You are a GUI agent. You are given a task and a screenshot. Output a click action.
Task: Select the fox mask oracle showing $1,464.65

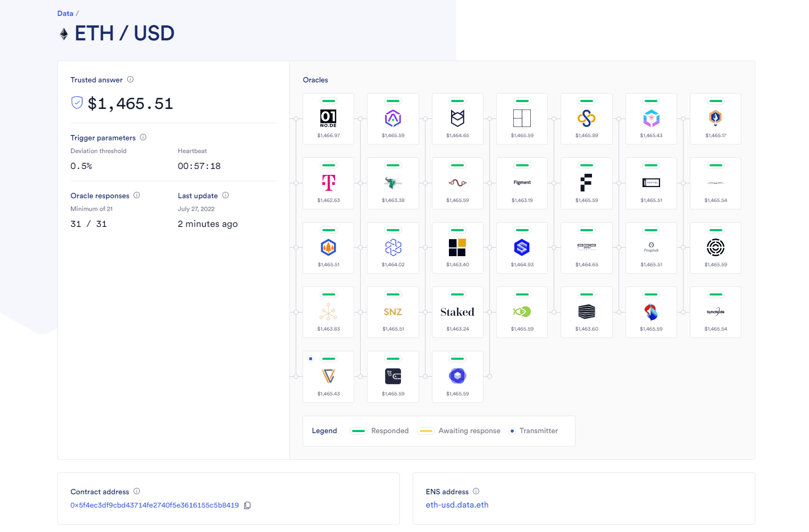pyautogui.click(x=457, y=118)
